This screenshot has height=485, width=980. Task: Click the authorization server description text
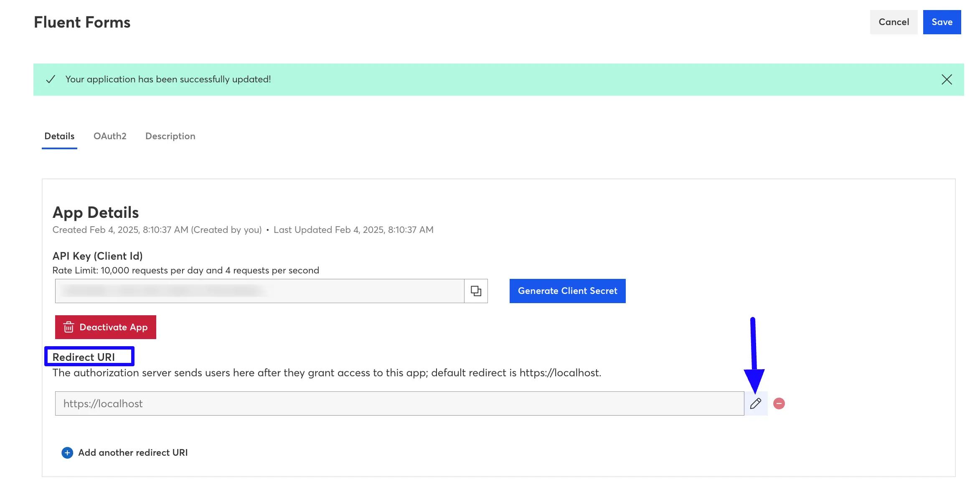click(327, 373)
